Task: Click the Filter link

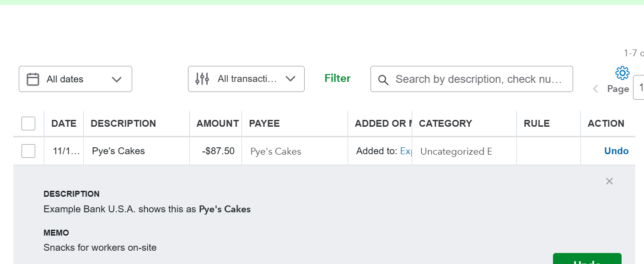Action: (x=338, y=79)
